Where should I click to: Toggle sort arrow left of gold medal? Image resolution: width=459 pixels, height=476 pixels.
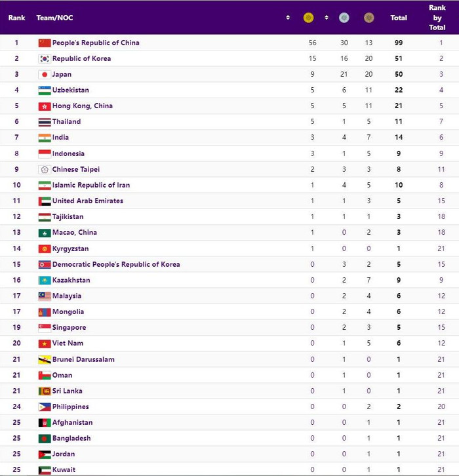pyautogui.click(x=289, y=18)
